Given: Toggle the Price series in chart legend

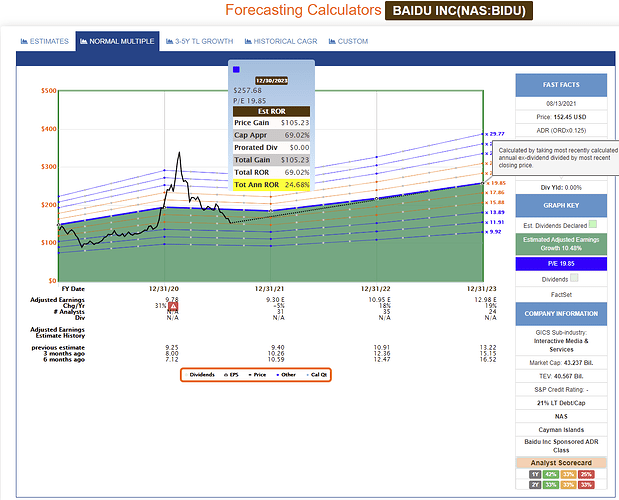Looking at the screenshot, I should pyautogui.click(x=257, y=375).
